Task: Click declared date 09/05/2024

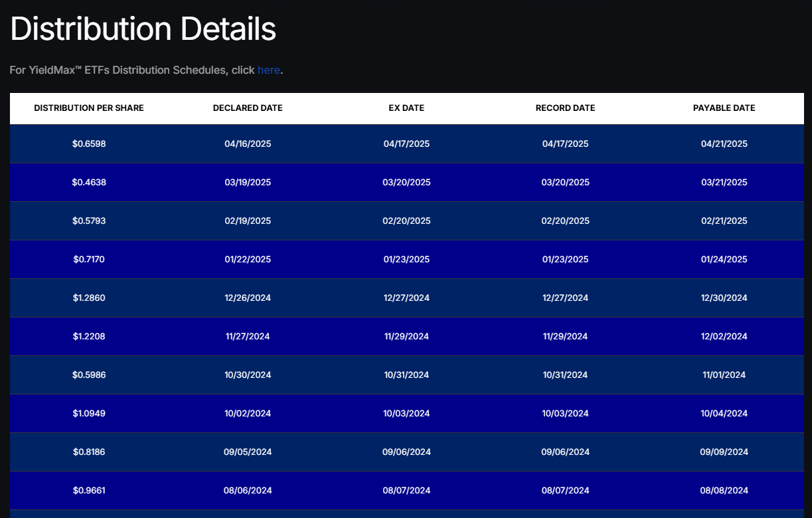Action: tap(248, 452)
